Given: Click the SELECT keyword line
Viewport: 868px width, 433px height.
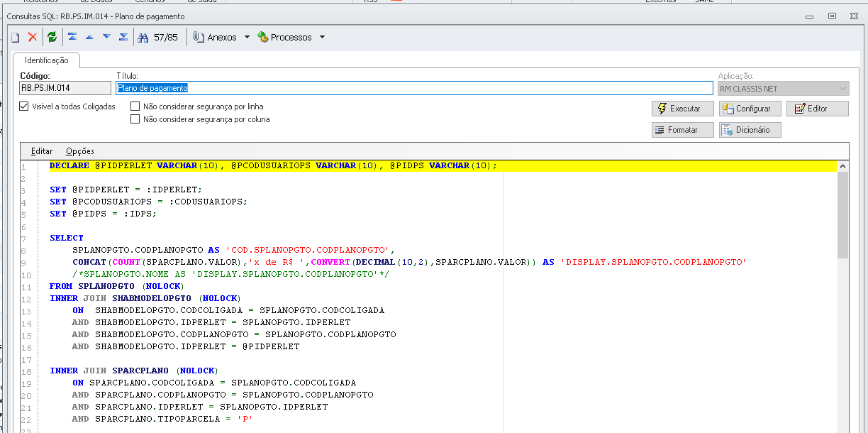Looking at the screenshot, I should [x=67, y=238].
